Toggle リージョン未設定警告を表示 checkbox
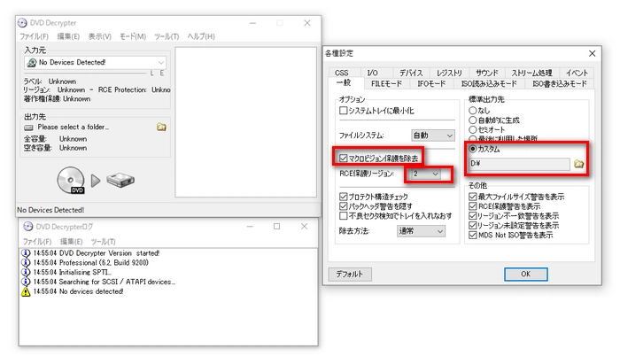 pyautogui.click(x=472, y=225)
